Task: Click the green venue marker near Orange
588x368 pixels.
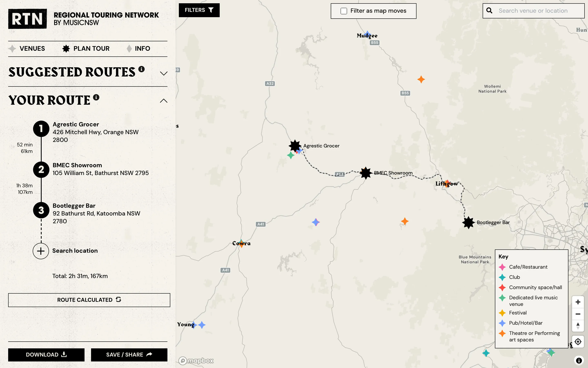Action: click(291, 155)
